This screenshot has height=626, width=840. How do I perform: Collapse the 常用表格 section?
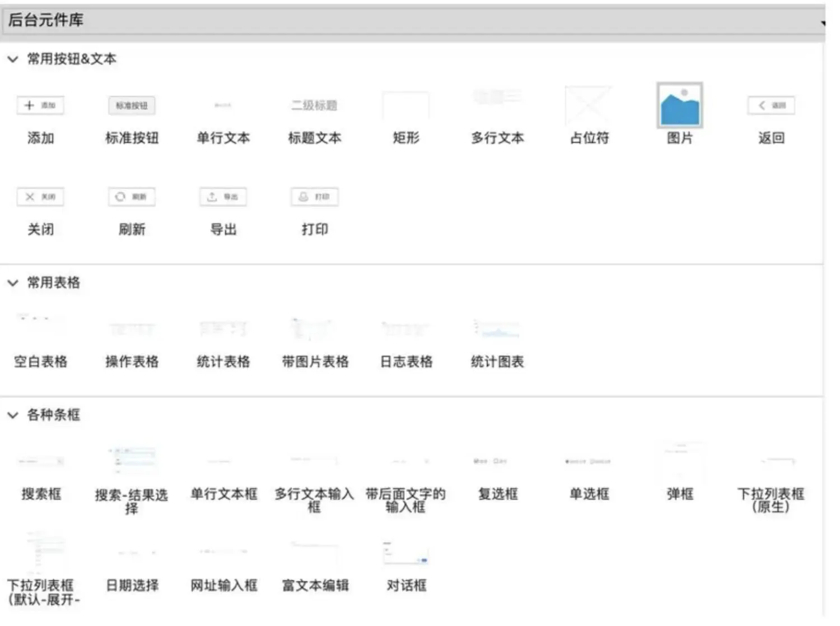pos(13,283)
